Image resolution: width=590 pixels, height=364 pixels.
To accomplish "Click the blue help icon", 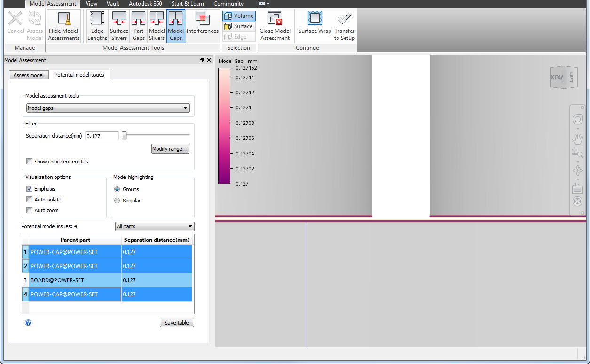I will [x=28, y=323].
